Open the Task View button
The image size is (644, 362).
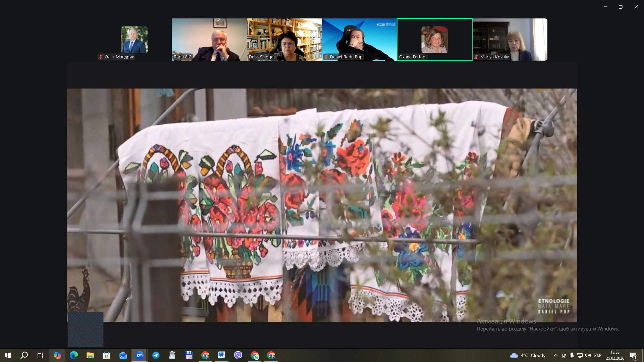40,355
